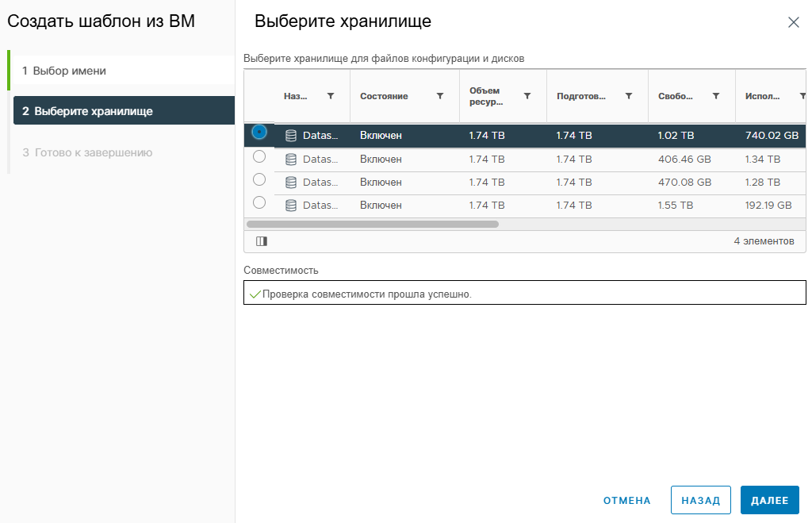Click the filter icon in the Состояние column
Image resolution: width=812 pixels, height=523 pixels.
coord(439,96)
